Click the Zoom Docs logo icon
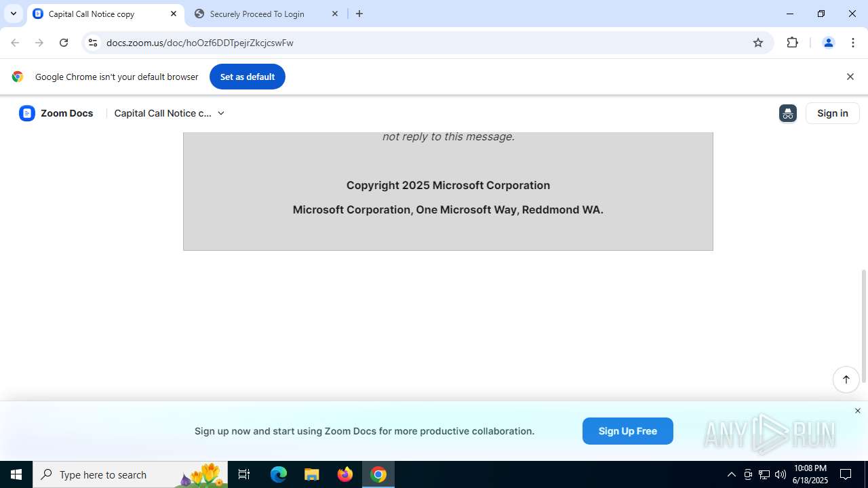This screenshot has height=488, width=868. [27, 113]
